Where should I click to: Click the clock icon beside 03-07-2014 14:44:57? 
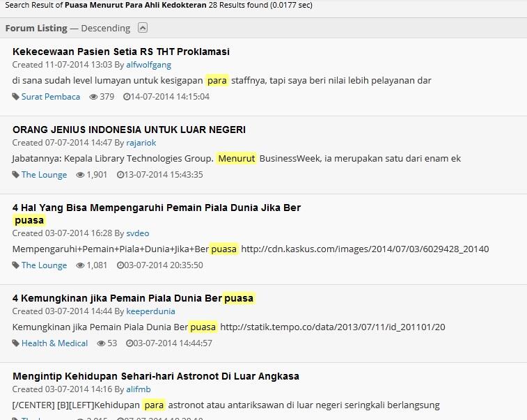[129, 343]
